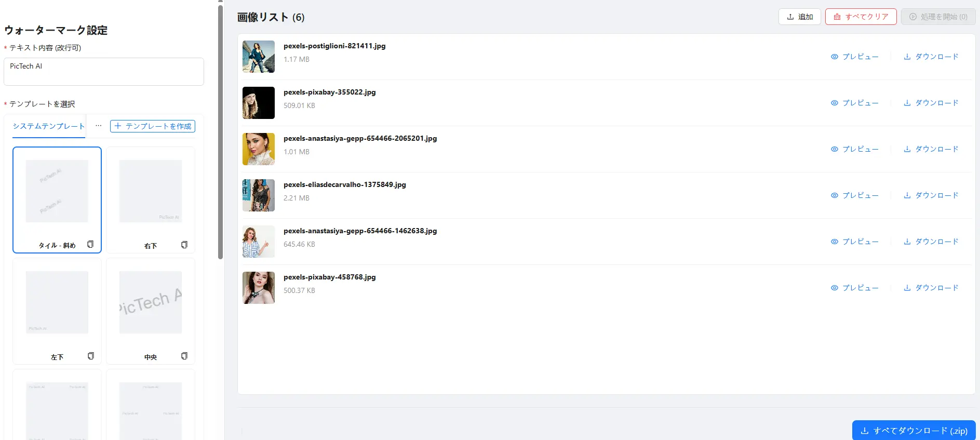Download pexels-postiglioni-821411.jpg
The width and height of the screenshot is (980, 440).
click(931, 57)
